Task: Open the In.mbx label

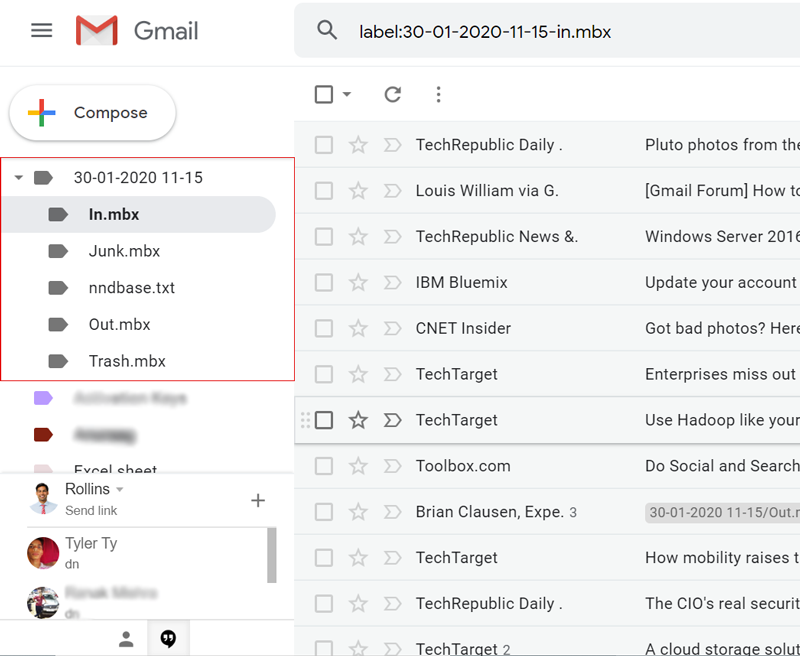Action: tap(139, 214)
